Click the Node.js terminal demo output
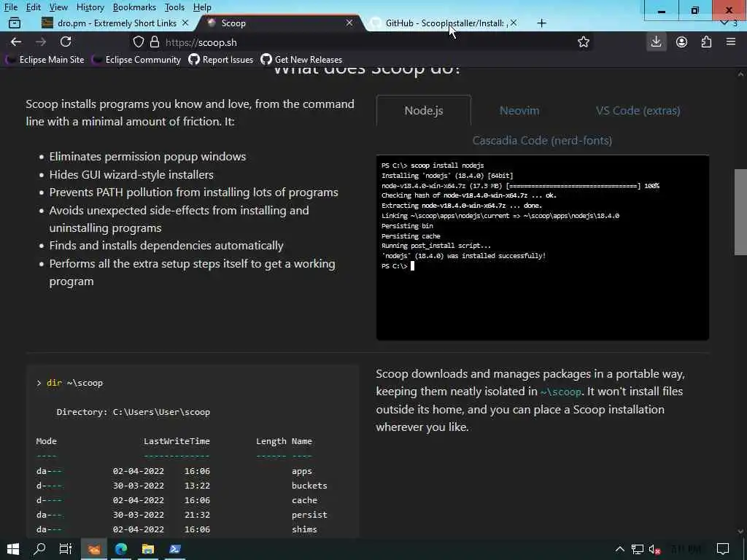This screenshot has width=747, height=560. pyautogui.click(x=543, y=248)
